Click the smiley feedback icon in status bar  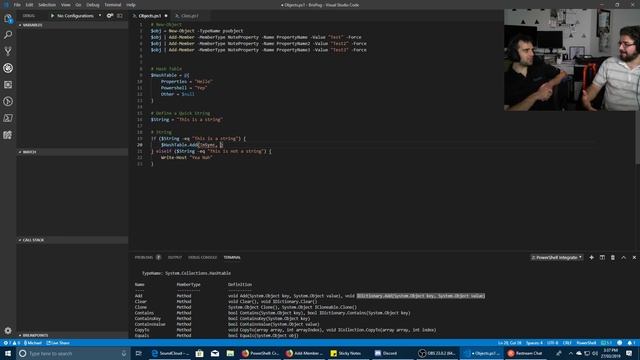click(620, 343)
